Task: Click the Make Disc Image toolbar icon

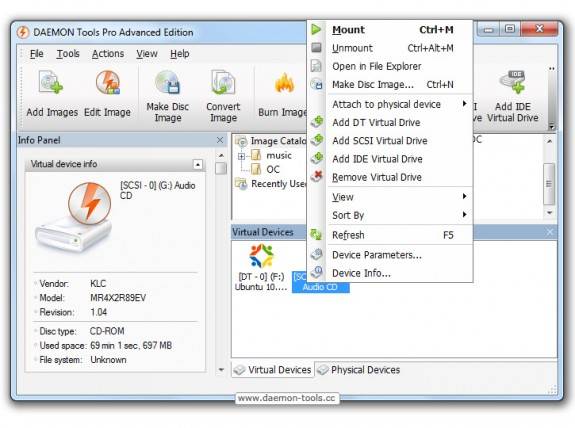Action: pyautogui.click(x=168, y=82)
